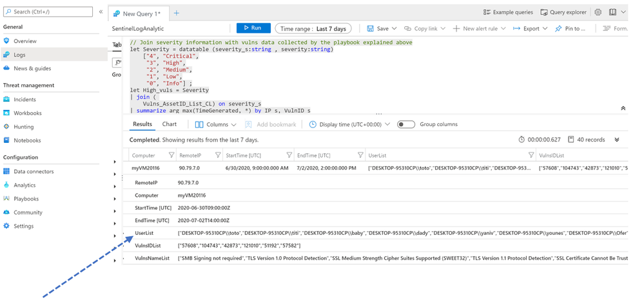Open Query explorer

click(563, 12)
